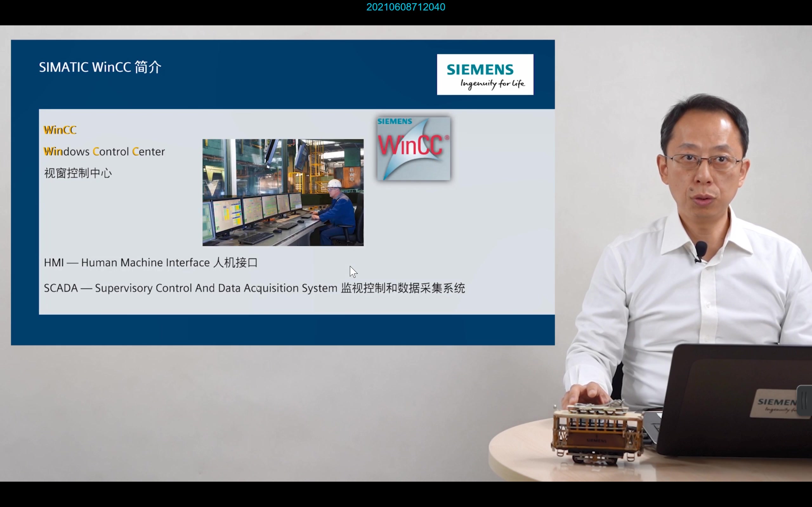Click the slide heading SIMATIC WinCC 简介
This screenshot has width=812, height=507.
100,67
